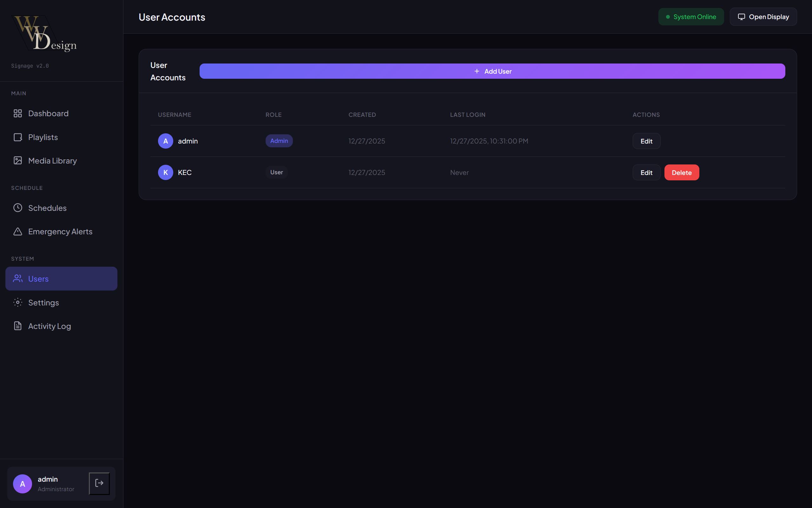The height and width of the screenshot is (508, 812).
Task: Edit the KEC user row
Action: point(646,172)
